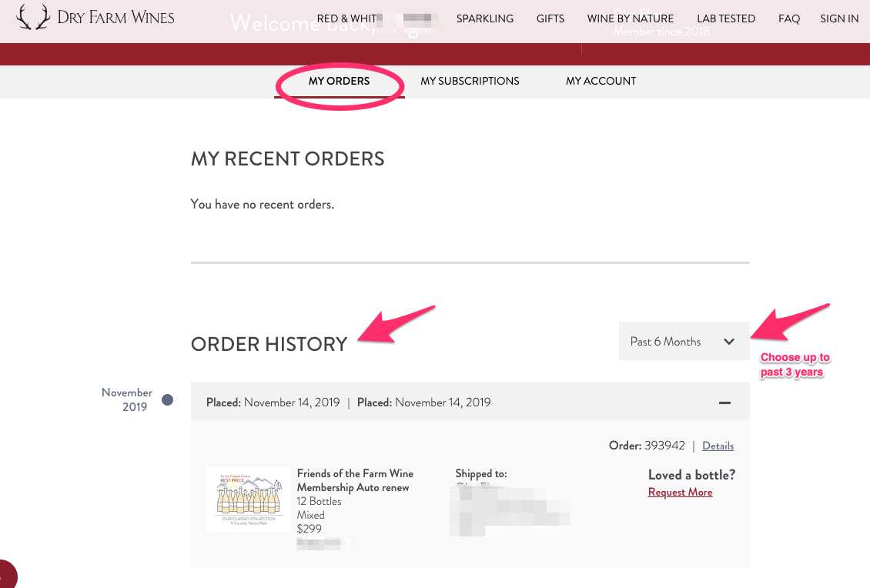This screenshot has height=588, width=870.
Task: Click the wine collection product thumbnail
Action: [249, 498]
